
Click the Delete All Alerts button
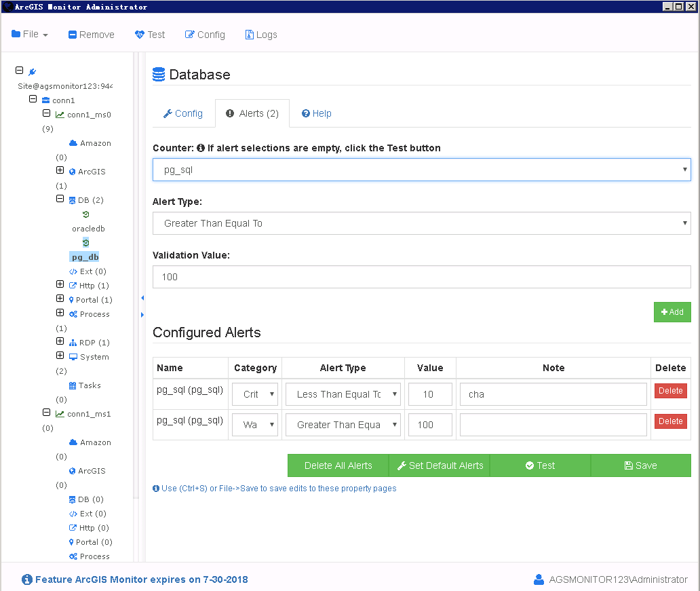coord(338,465)
